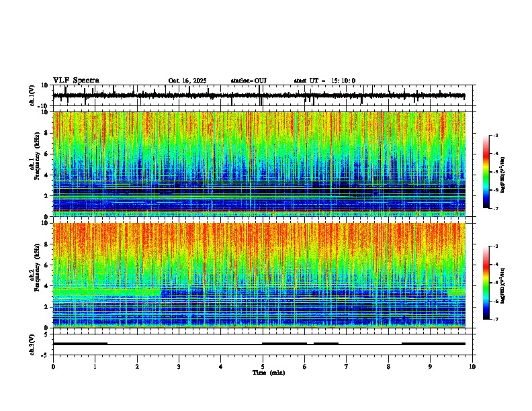Click the time axis tick label "9"
The width and height of the screenshot is (532, 411).
(430, 367)
